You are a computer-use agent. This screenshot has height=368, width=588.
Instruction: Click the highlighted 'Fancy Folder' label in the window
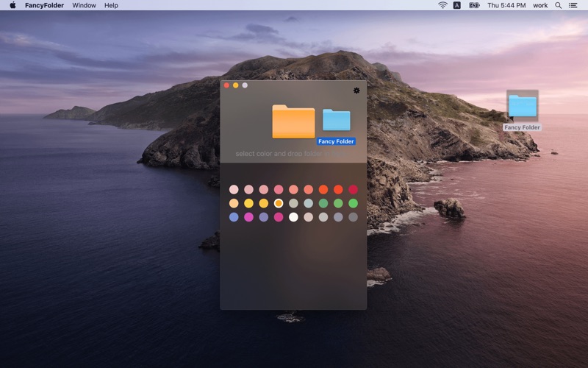[336, 141]
